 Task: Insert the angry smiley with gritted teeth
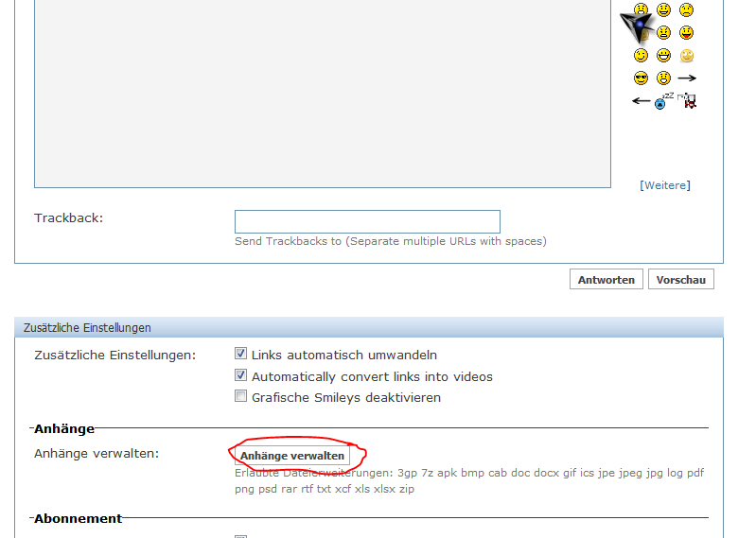point(664,33)
